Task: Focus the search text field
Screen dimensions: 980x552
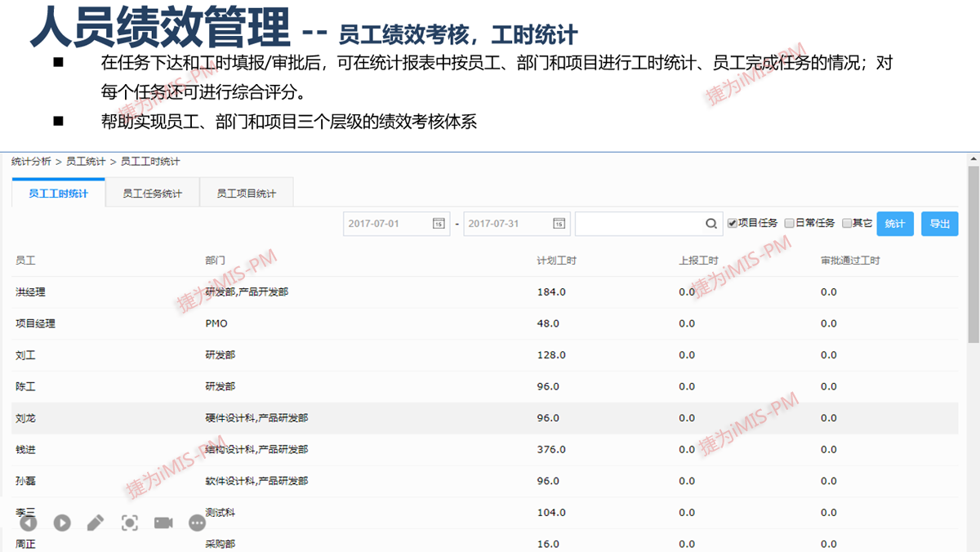Action: click(x=639, y=224)
